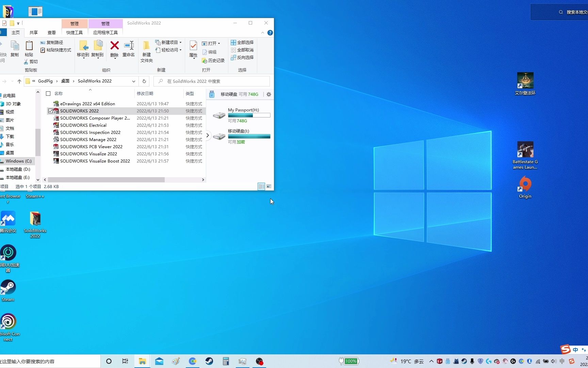Click the Rename (重命名) ribbon icon
The height and width of the screenshot is (368, 588).
129,49
